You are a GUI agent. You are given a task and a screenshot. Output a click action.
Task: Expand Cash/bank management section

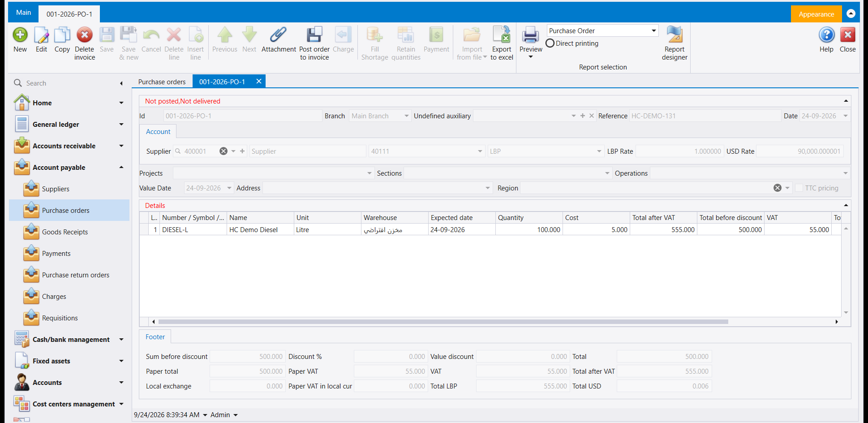click(121, 339)
